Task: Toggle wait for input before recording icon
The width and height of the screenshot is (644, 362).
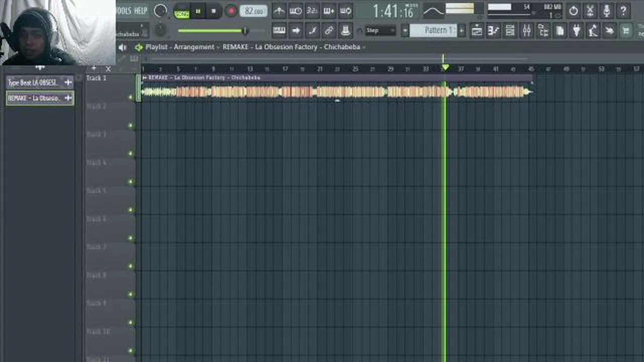Action: click(x=295, y=11)
